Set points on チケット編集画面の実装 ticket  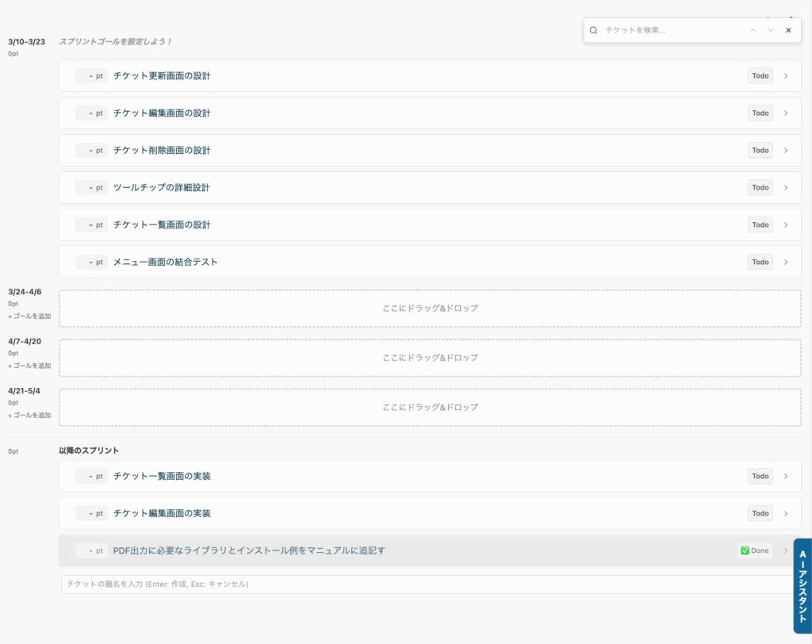tap(92, 513)
